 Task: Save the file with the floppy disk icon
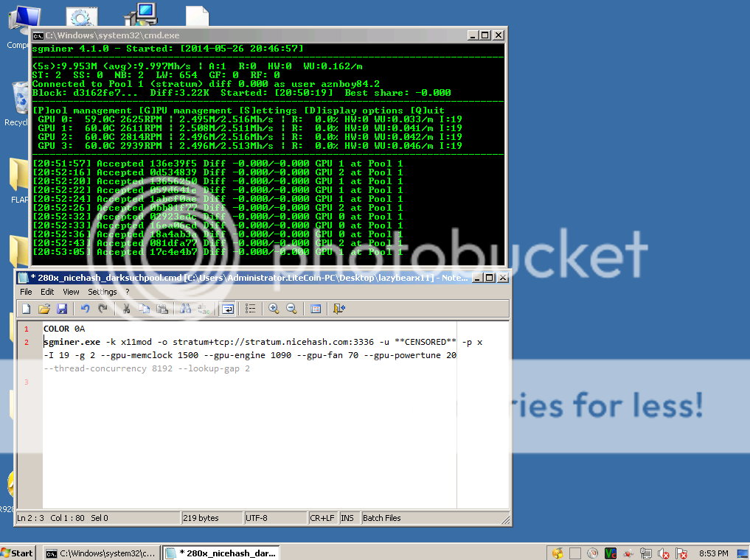pos(62,309)
